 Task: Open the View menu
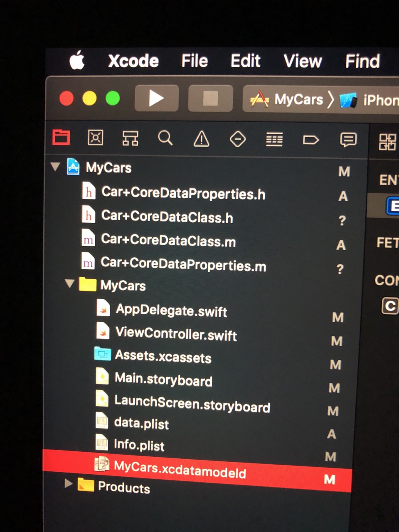303,62
